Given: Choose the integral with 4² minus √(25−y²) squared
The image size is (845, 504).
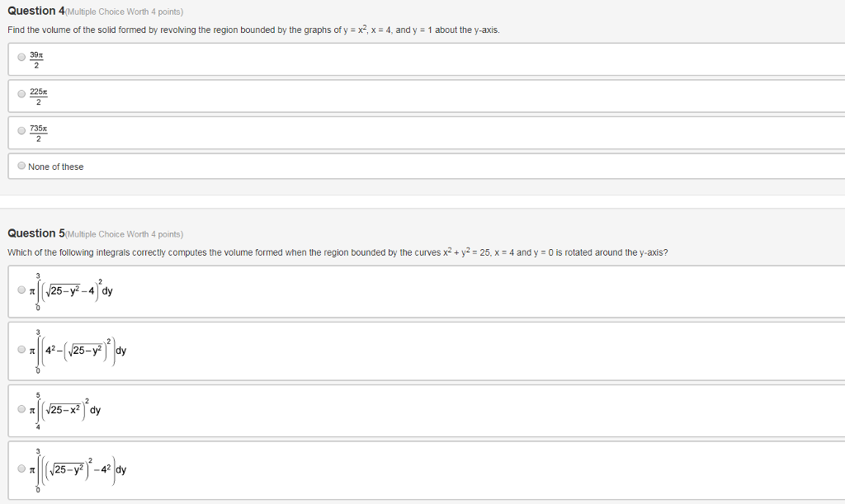Looking at the screenshot, I should coord(21,349).
